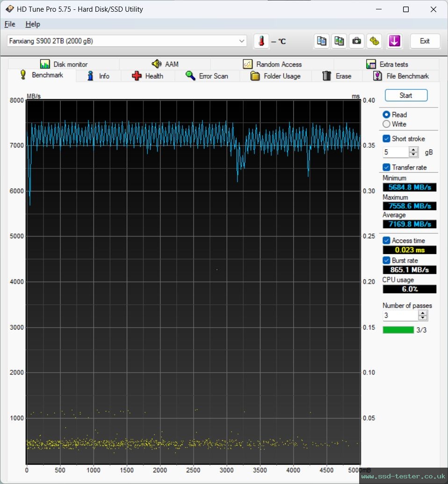Click the Folder Usage folder icon

255,76
